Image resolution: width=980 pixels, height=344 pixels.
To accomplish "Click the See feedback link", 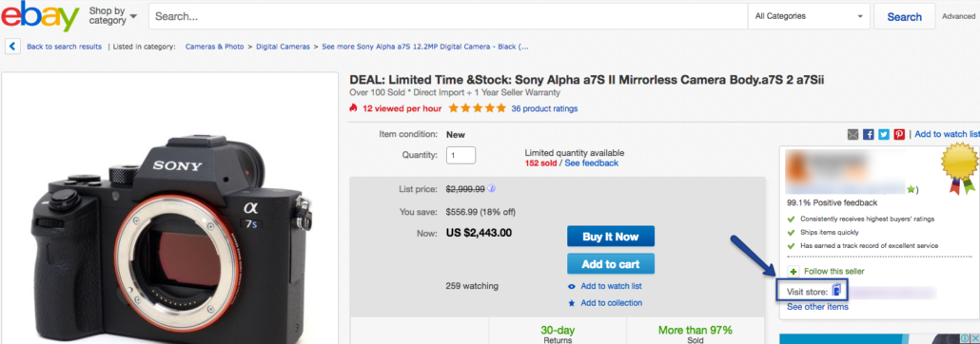I will [x=591, y=162].
